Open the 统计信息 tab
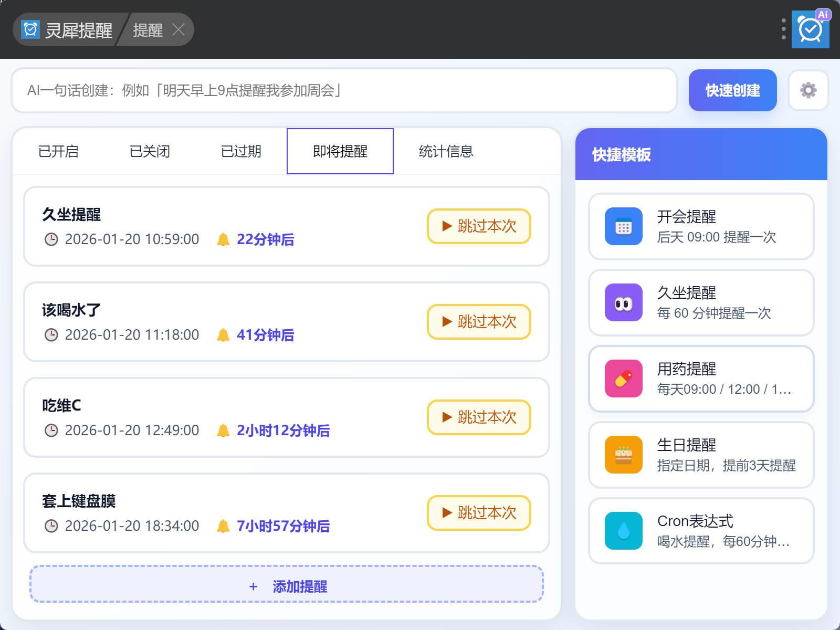This screenshot has width=840, height=630. point(446,152)
